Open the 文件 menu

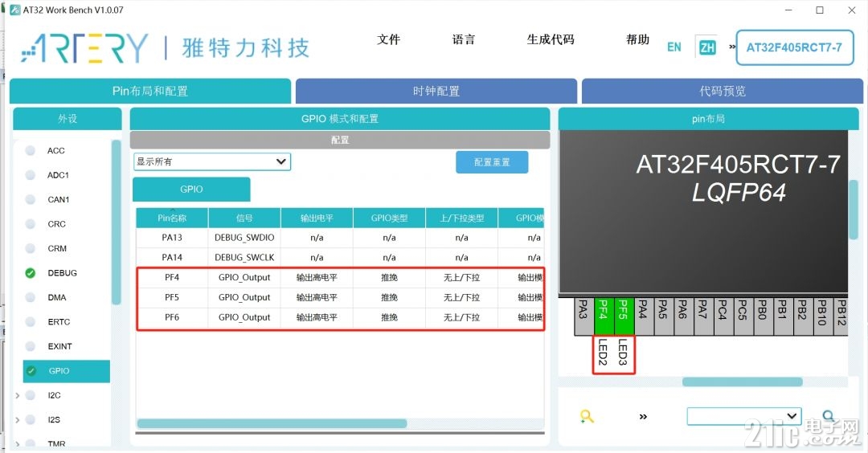pos(389,39)
